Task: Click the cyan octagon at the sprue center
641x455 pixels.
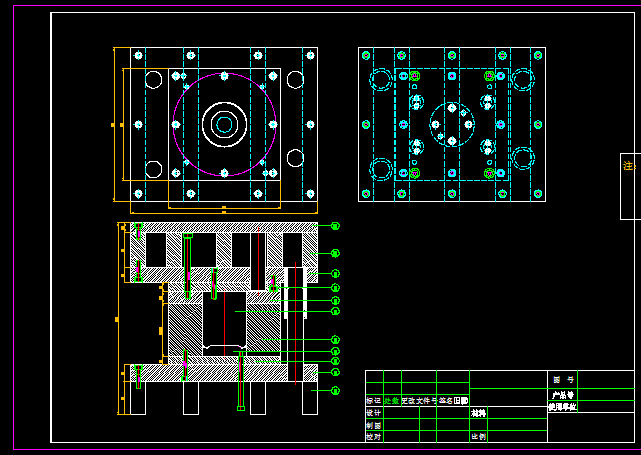Action: 224,125
